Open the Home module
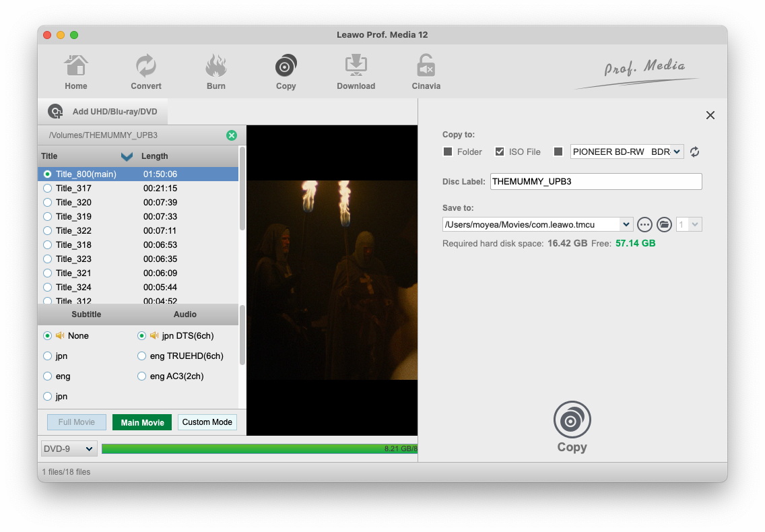This screenshot has height=532, width=765. [76, 72]
